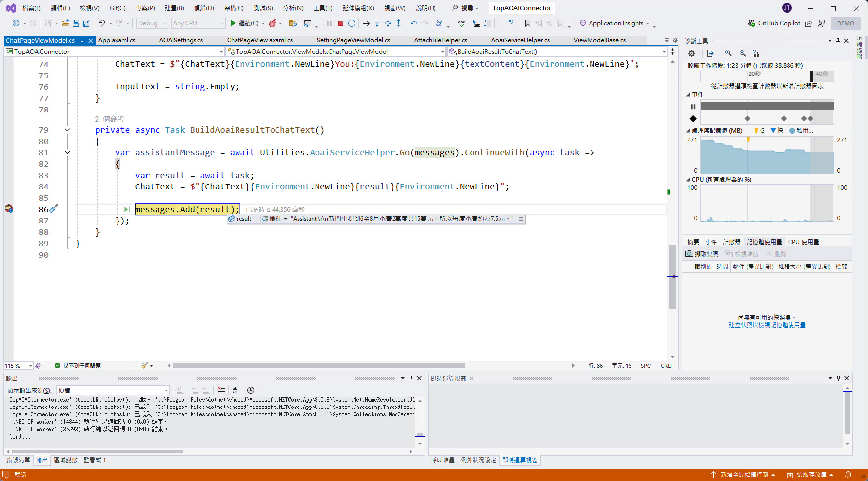The image size is (868, 481).
Task: Click the zoom in magnifier in Diagnostic Tools
Action: pyautogui.click(x=728, y=53)
